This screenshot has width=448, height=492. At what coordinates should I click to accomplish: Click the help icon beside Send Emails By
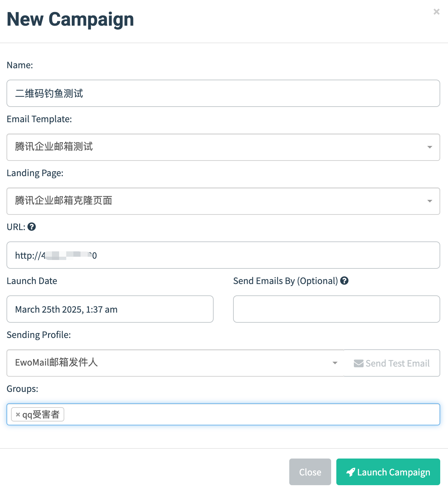(x=344, y=281)
